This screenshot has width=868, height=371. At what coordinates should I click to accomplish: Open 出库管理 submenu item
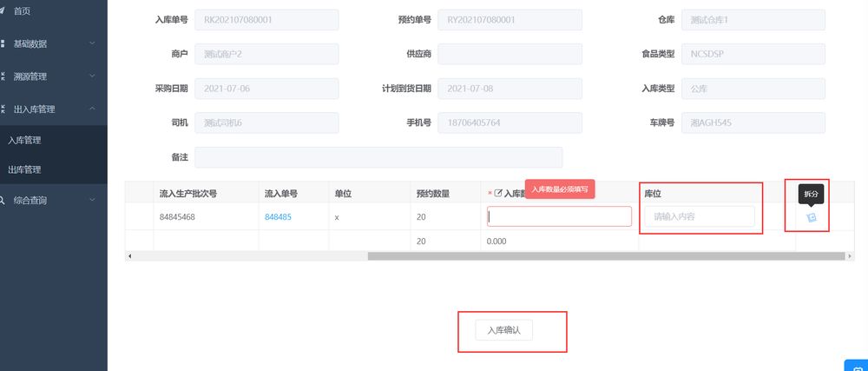click(x=24, y=169)
